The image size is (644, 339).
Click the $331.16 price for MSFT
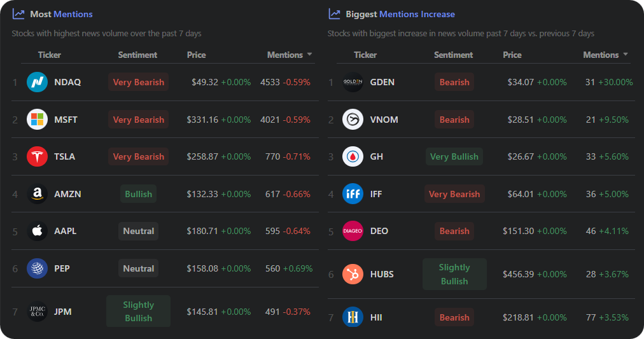202,120
